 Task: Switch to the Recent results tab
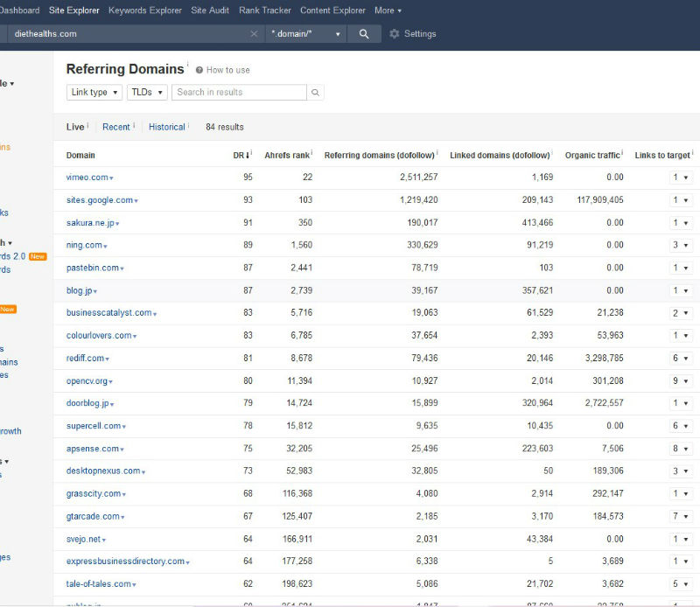115,127
